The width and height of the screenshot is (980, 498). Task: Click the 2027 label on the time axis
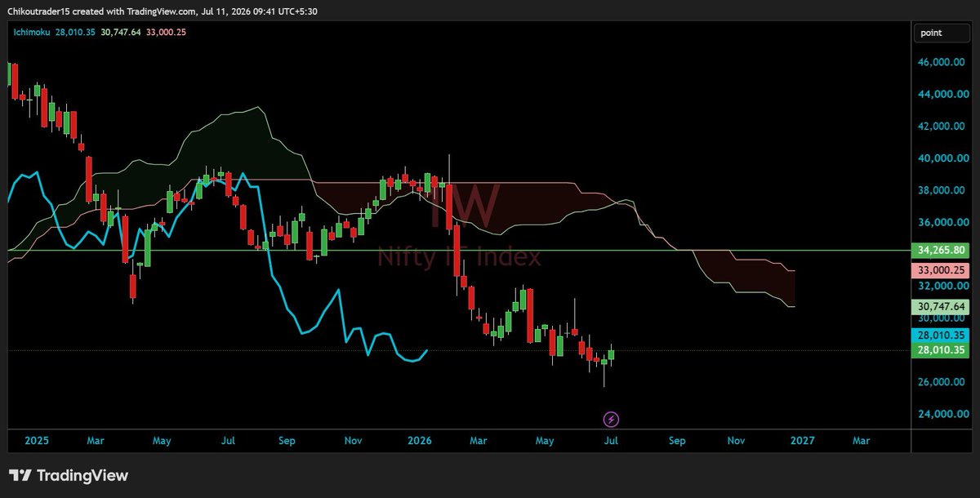[803, 441]
